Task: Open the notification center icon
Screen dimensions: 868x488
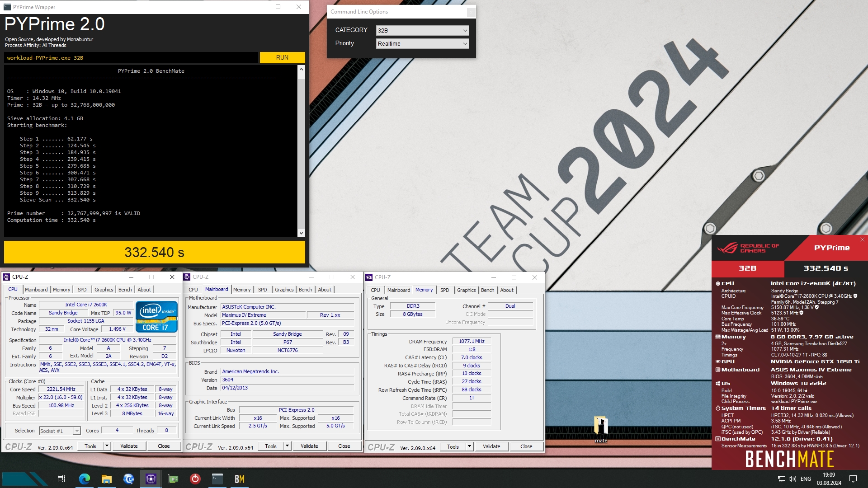Action: point(853,479)
